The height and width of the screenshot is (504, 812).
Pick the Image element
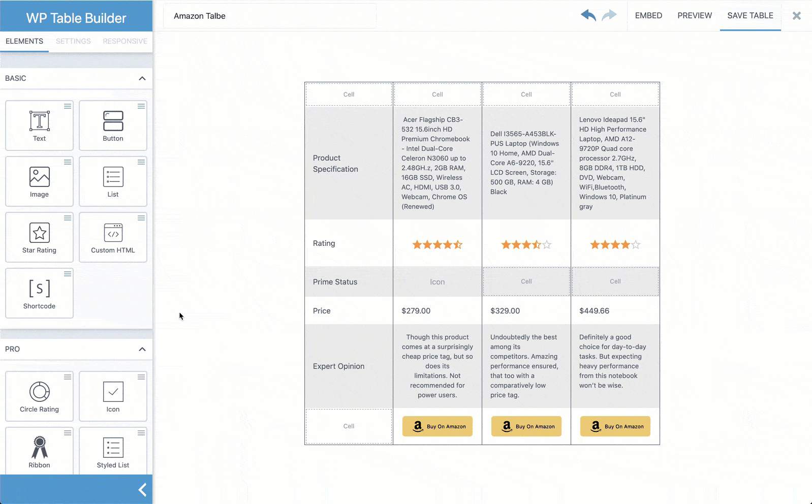coord(39,181)
